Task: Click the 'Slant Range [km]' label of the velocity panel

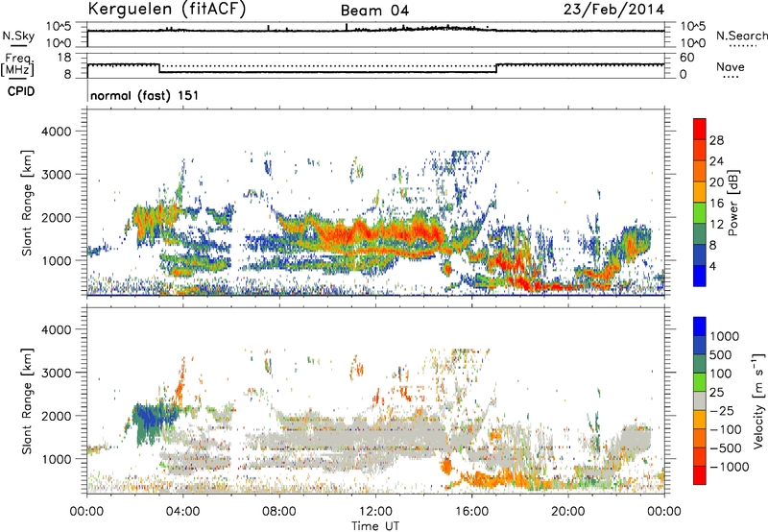Action: [27, 400]
